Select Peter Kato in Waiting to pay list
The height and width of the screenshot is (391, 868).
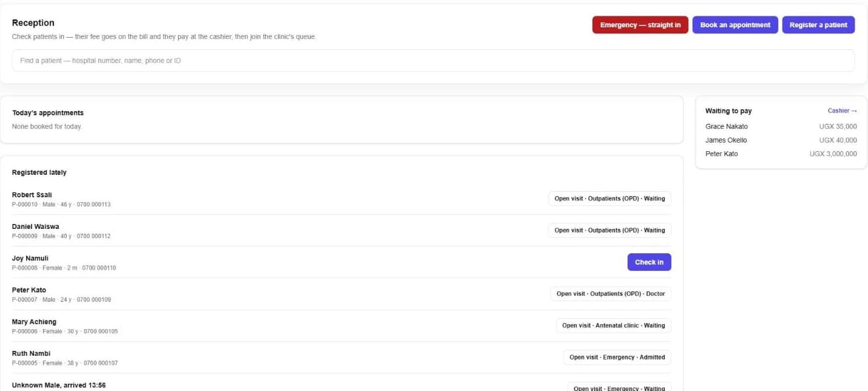pyautogui.click(x=722, y=154)
